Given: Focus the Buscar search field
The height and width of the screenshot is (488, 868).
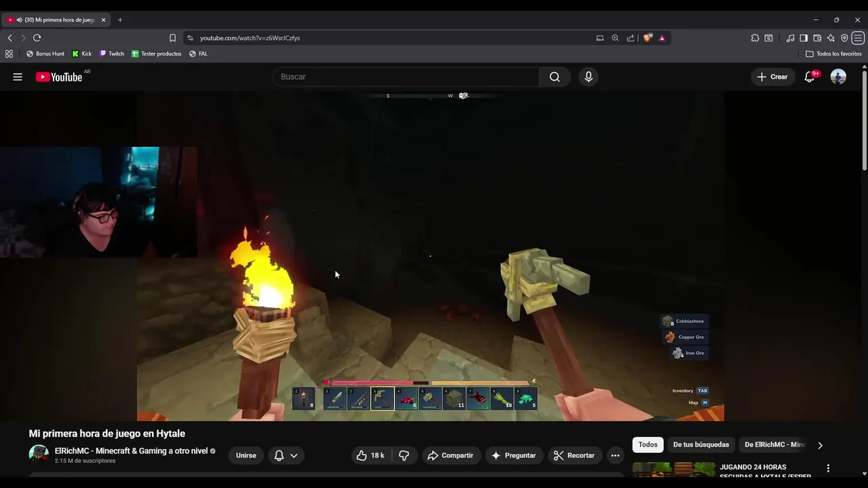Looking at the screenshot, I should (406, 77).
